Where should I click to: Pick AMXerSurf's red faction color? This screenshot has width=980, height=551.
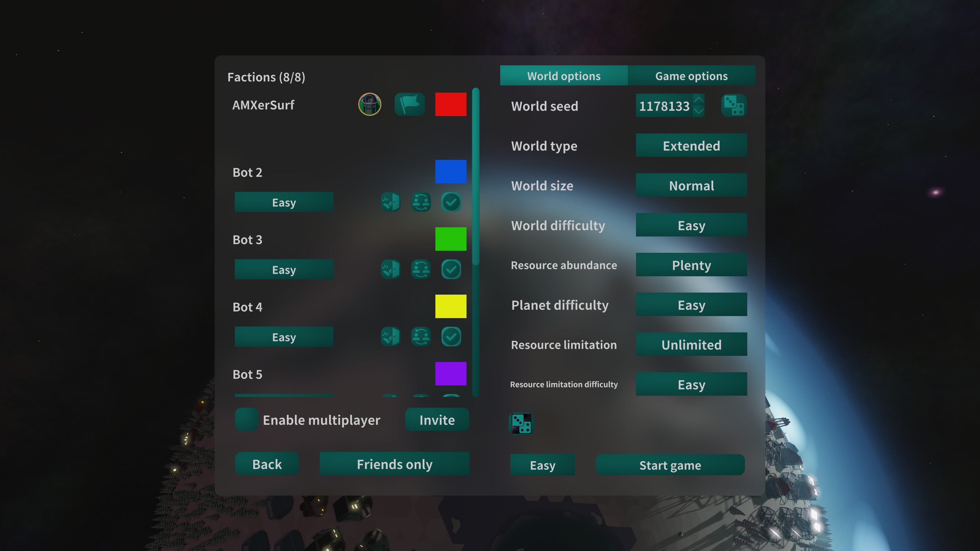[x=451, y=104]
